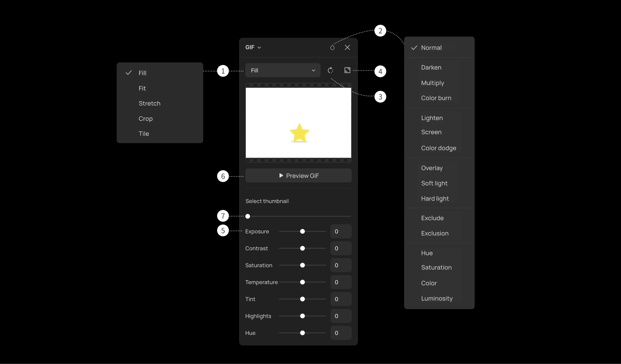Drag the Exposure slider to adjust value
This screenshot has height=364, width=621.
(302, 231)
